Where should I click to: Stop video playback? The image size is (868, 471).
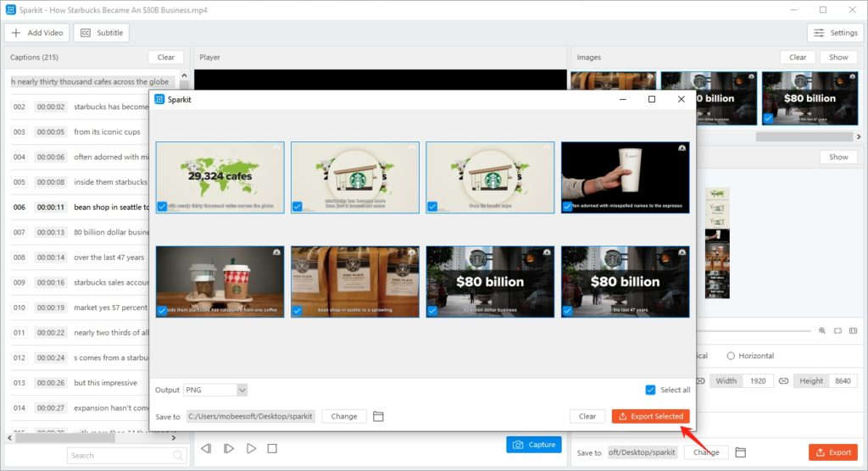(x=272, y=448)
